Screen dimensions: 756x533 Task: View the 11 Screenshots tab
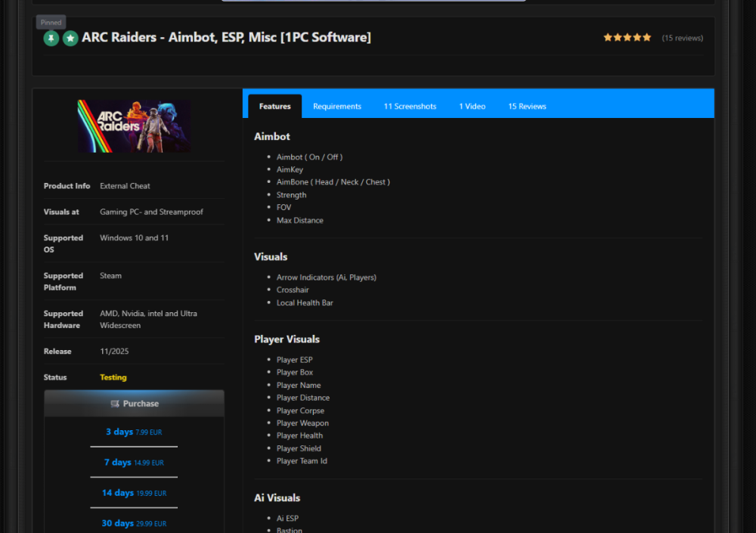click(x=410, y=107)
